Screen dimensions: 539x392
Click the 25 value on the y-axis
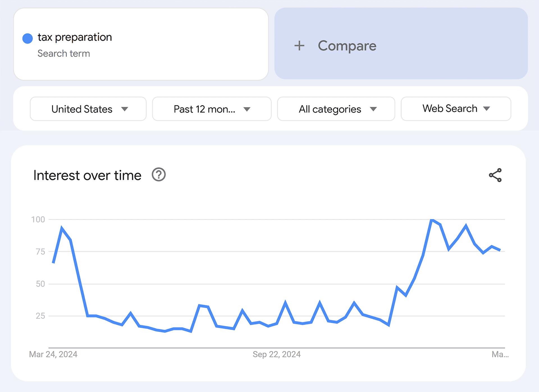pyautogui.click(x=40, y=316)
